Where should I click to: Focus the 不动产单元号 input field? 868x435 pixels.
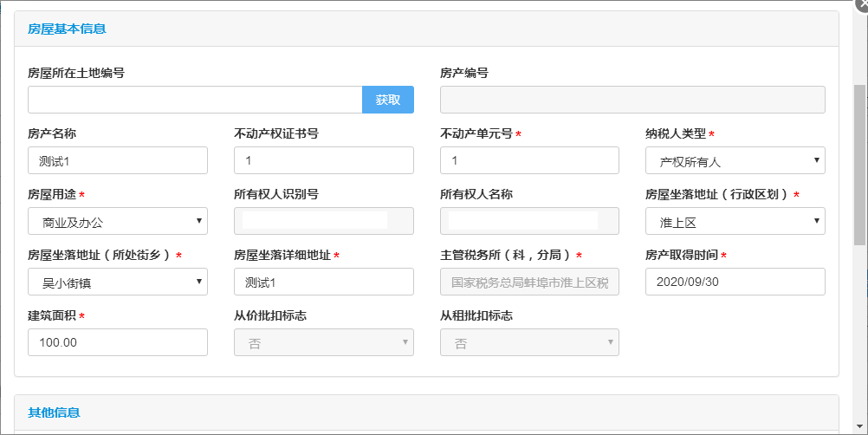tap(530, 160)
